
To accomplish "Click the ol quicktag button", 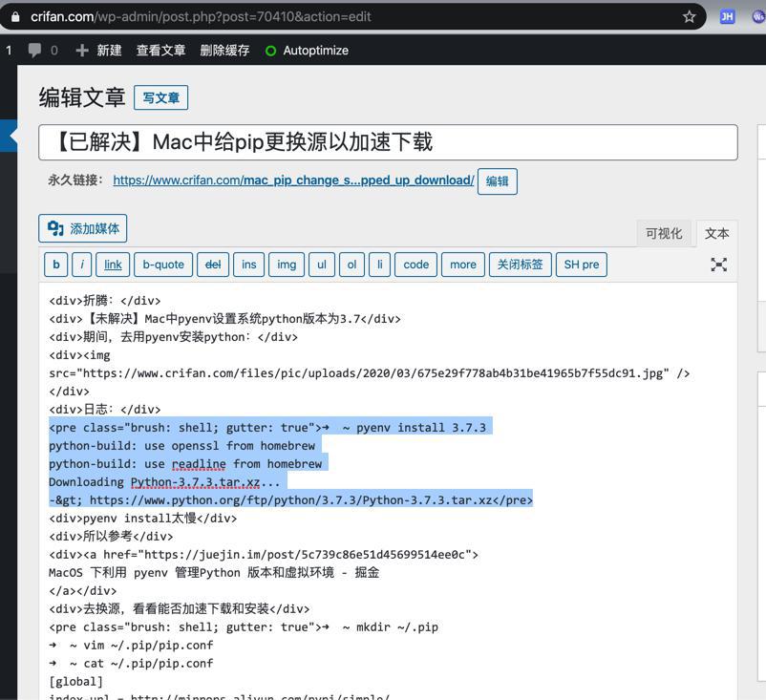I will point(351,265).
